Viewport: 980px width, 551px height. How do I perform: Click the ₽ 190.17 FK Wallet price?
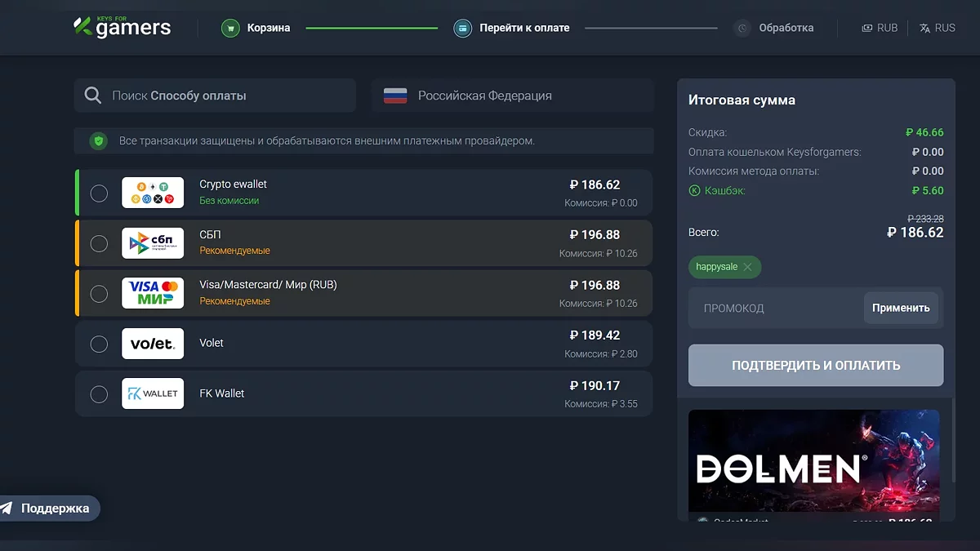point(595,386)
